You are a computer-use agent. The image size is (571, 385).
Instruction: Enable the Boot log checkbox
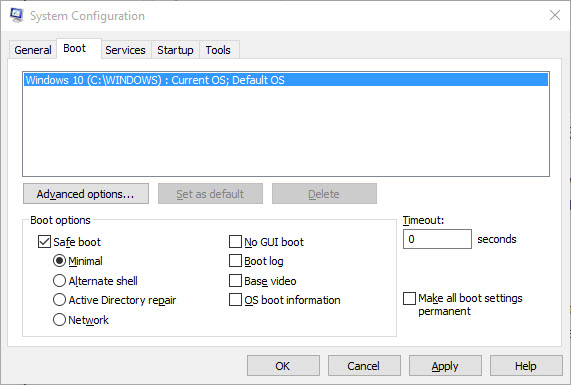coord(235,261)
